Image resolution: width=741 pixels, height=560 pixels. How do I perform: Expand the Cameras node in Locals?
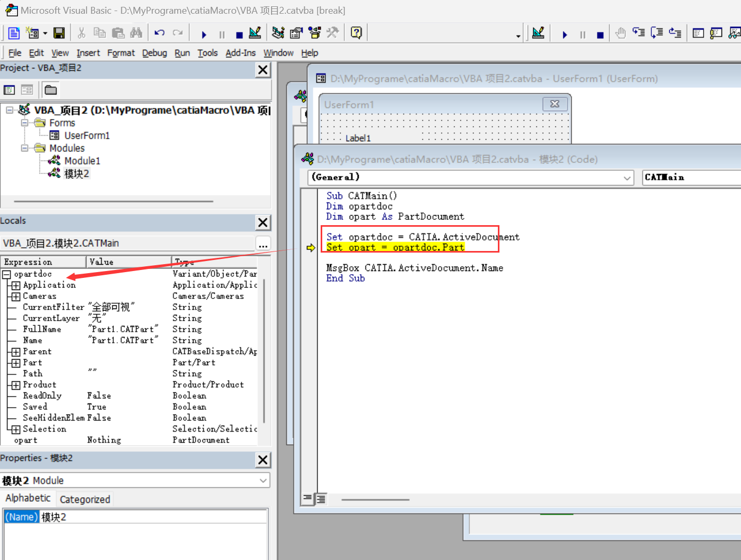pyautogui.click(x=16, y=296)
